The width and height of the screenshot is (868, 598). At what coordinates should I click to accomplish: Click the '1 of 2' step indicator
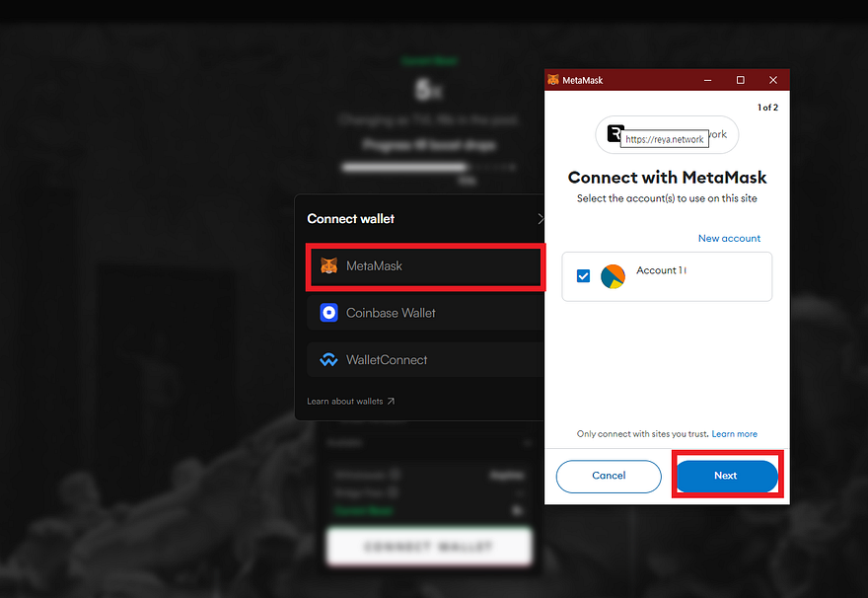767,108
